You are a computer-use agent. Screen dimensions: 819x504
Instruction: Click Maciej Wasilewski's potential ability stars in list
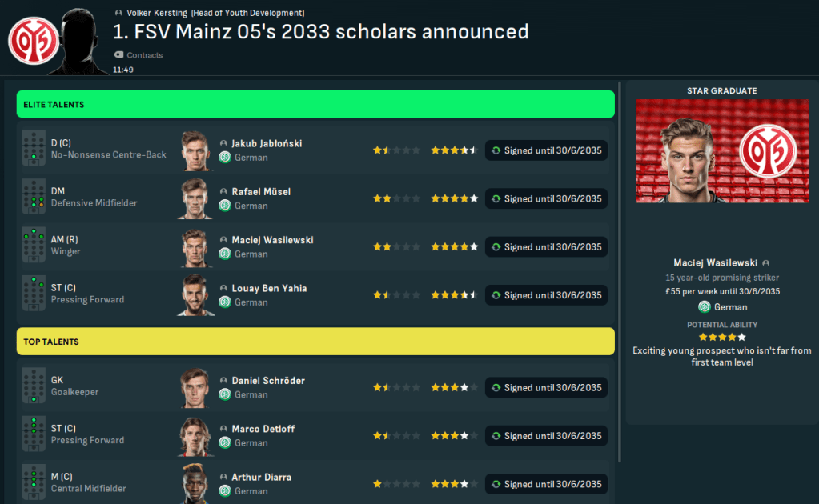[x=454, y=247]
